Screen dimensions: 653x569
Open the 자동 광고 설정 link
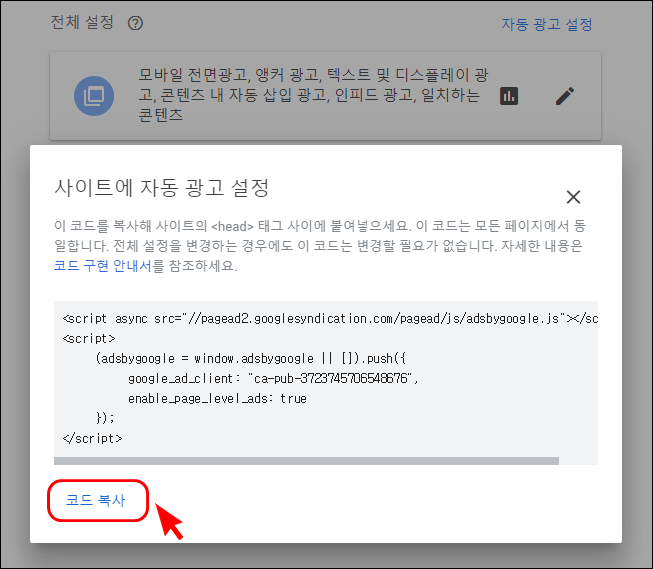[546, 24]
